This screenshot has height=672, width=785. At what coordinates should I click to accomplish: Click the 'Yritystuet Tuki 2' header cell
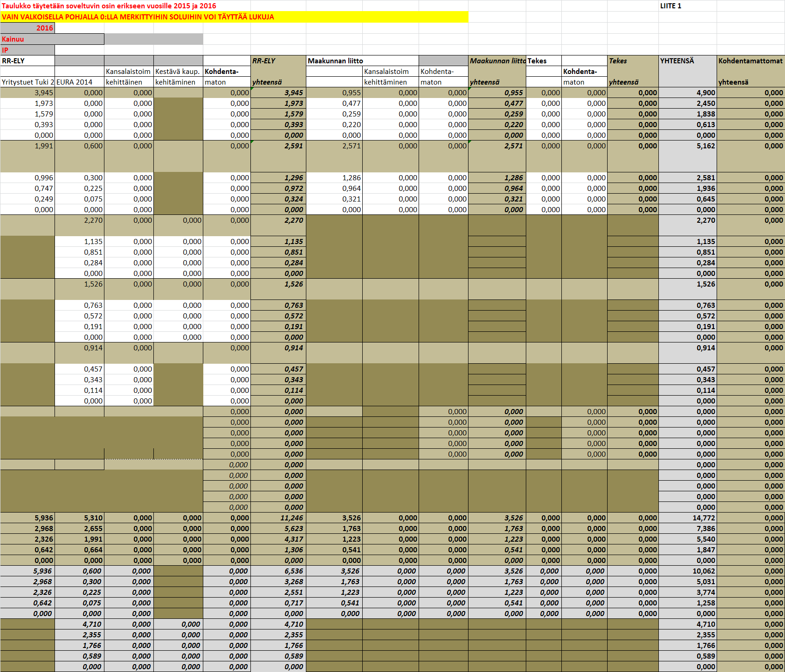(x=27, y=82)
